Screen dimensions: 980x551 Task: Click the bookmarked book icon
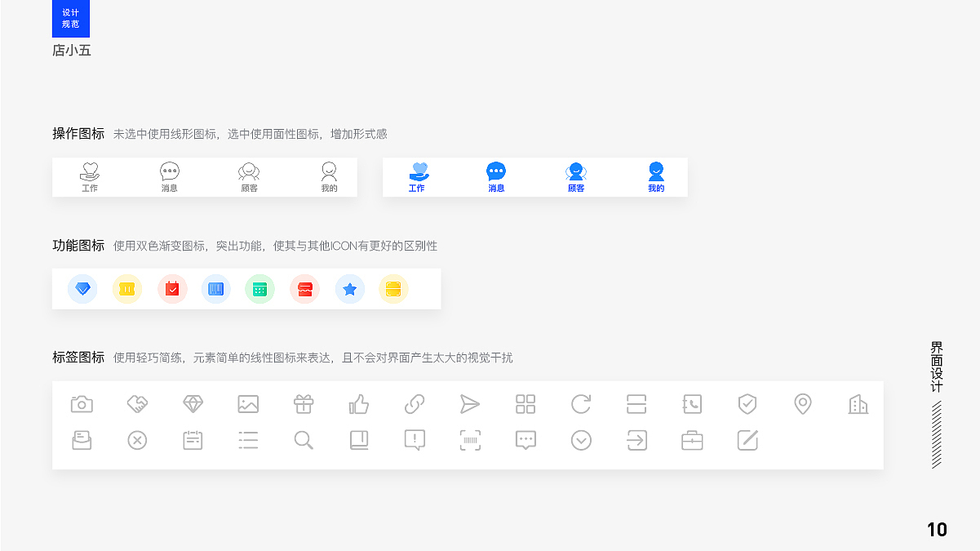(x=359, y=441)
